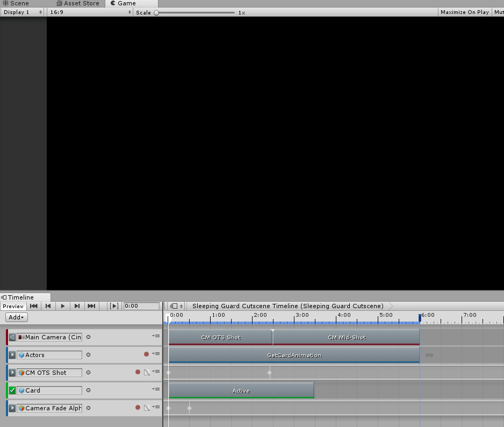Select Camera Fade Alpha binding field
Screen dimensions: 504x427
pos(49,408)
